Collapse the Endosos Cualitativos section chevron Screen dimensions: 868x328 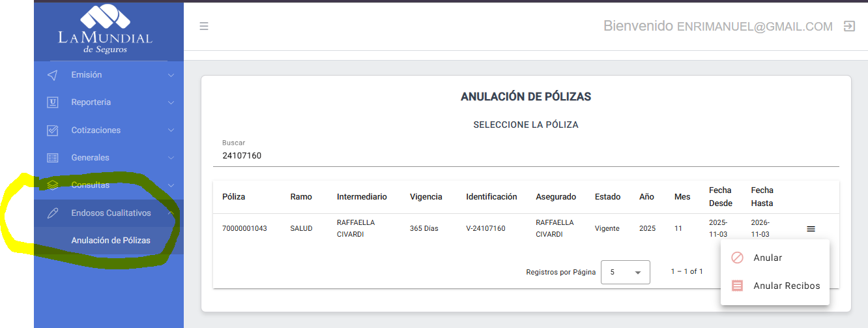pyautogui.click(x=171, y=213)
